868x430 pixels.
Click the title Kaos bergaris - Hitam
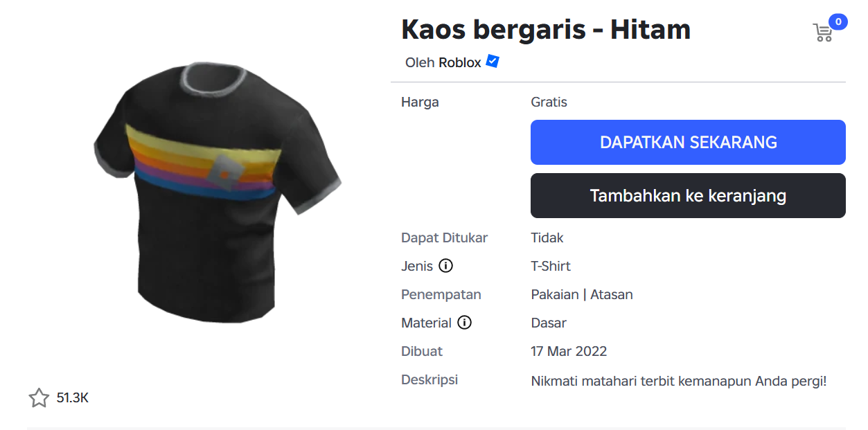click(546, 29)
